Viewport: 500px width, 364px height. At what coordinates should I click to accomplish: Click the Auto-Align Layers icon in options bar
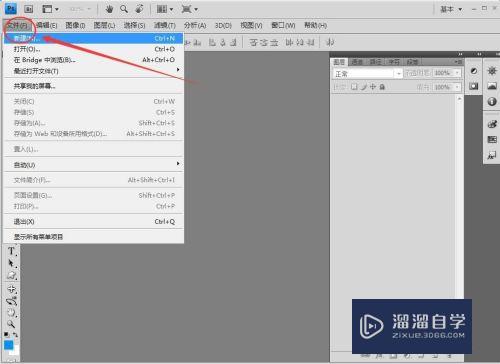click(330, 42)
